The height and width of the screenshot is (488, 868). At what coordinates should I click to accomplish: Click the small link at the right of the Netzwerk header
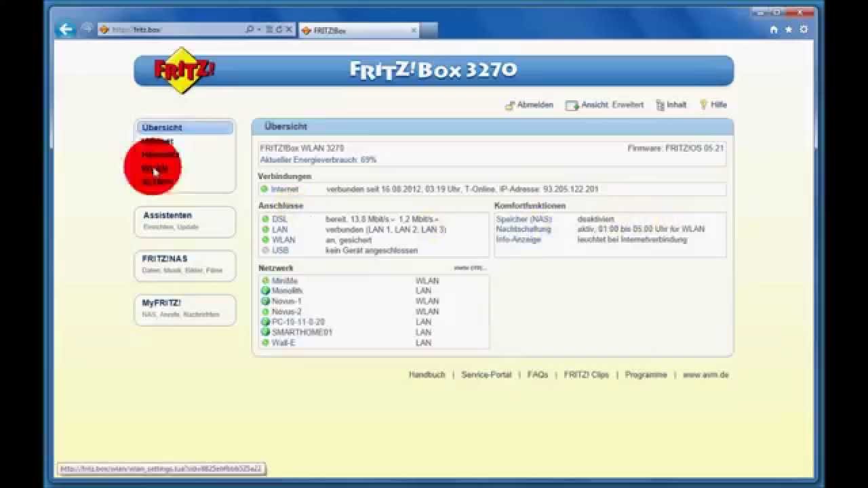coord(470,268)
